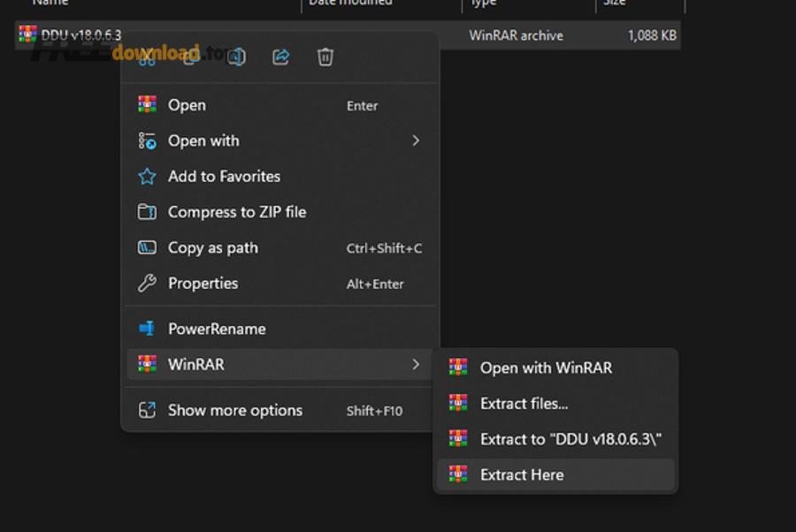This screenshot has height=532, width=796.
Task: Click the Extract Here WinRAR icon
Action: [458, 474]
